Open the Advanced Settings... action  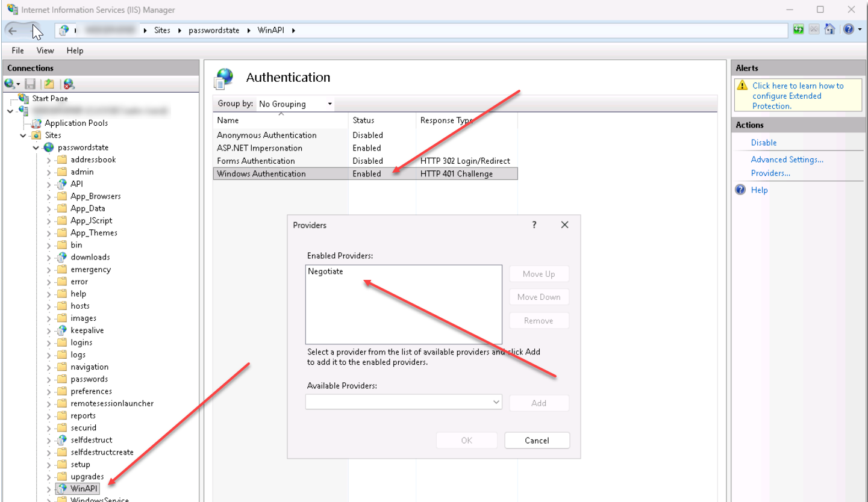pos(787,160)
